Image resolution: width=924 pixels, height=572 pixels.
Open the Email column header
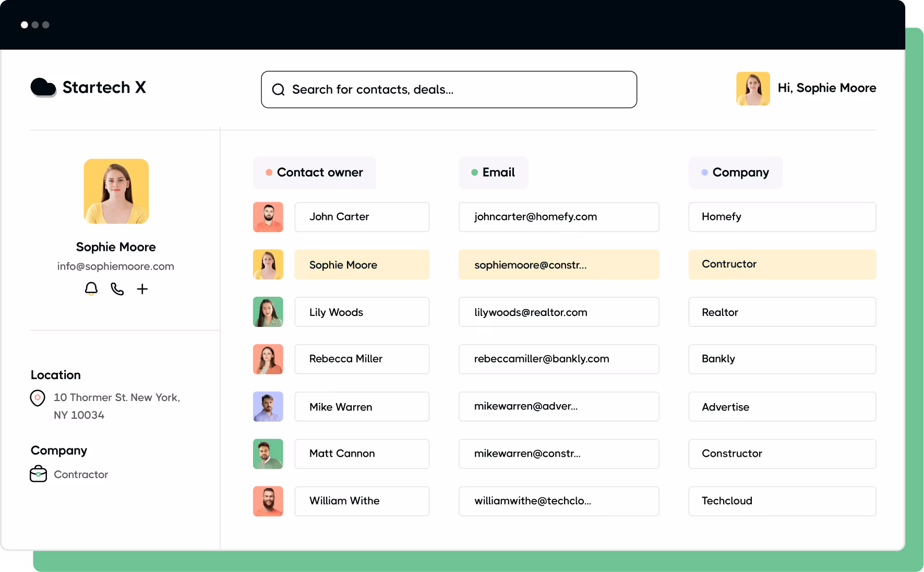493,173
